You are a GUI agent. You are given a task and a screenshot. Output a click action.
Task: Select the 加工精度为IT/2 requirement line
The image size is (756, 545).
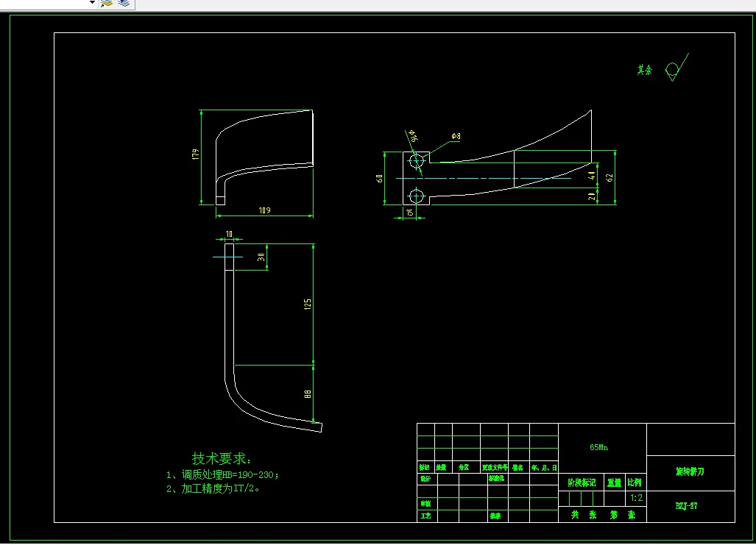click(x=213, y=488)
